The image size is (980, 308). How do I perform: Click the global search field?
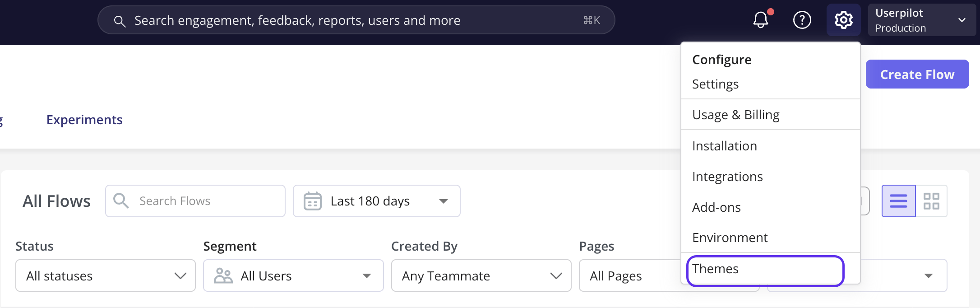pos(356,20)
